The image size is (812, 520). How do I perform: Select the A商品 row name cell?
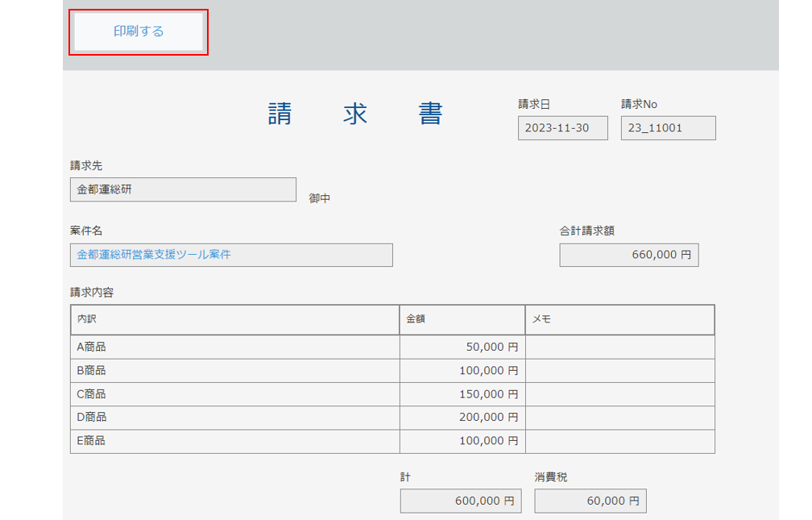[x=234, y=347]
